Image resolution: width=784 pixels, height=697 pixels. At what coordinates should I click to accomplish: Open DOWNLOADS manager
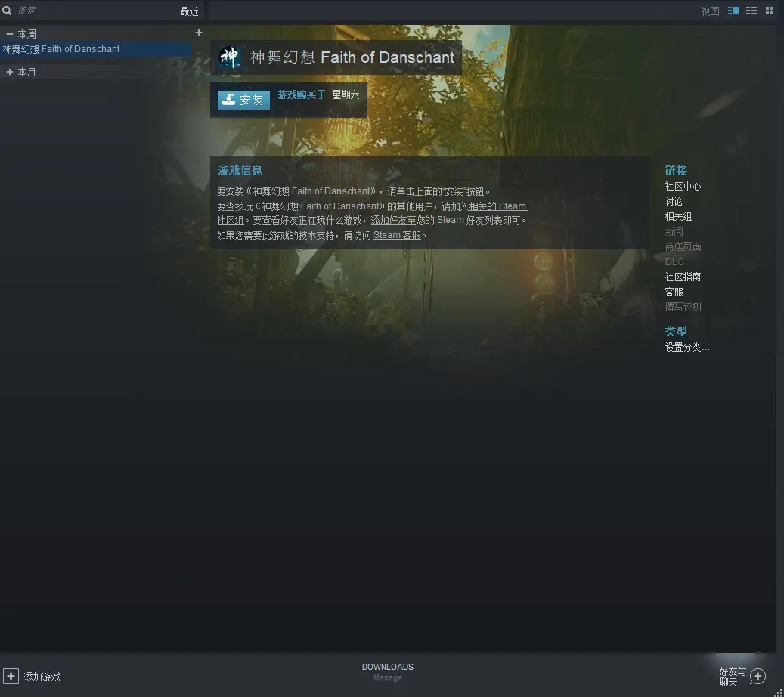pyautogui.click(x=388, y=667)
